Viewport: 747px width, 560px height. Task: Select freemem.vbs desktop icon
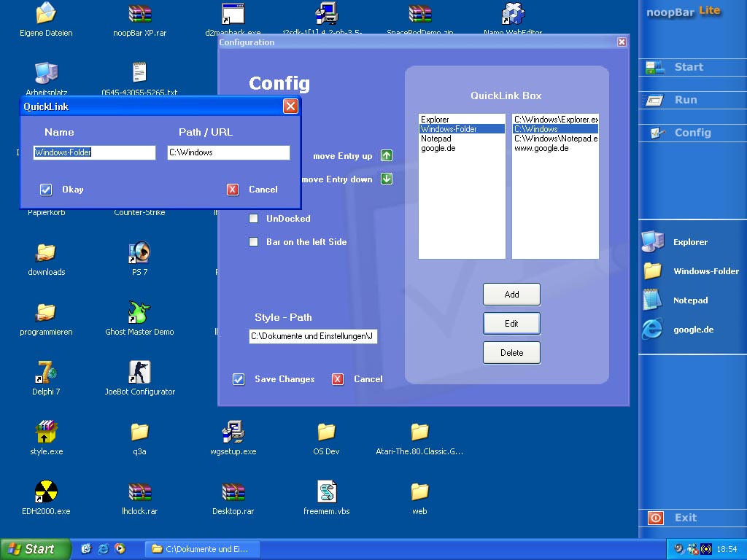click(x=326, y=498)
